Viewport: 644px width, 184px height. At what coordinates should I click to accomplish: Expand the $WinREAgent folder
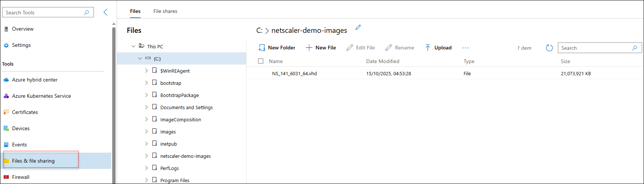coord(146,70)
